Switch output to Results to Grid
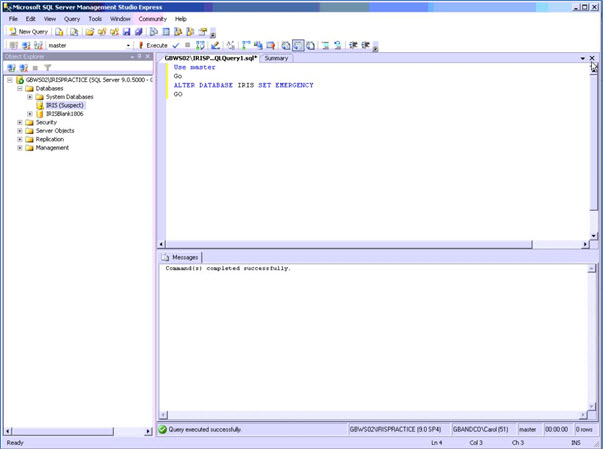This screenshot has height=449, width=603. click(x=298, y=45)
